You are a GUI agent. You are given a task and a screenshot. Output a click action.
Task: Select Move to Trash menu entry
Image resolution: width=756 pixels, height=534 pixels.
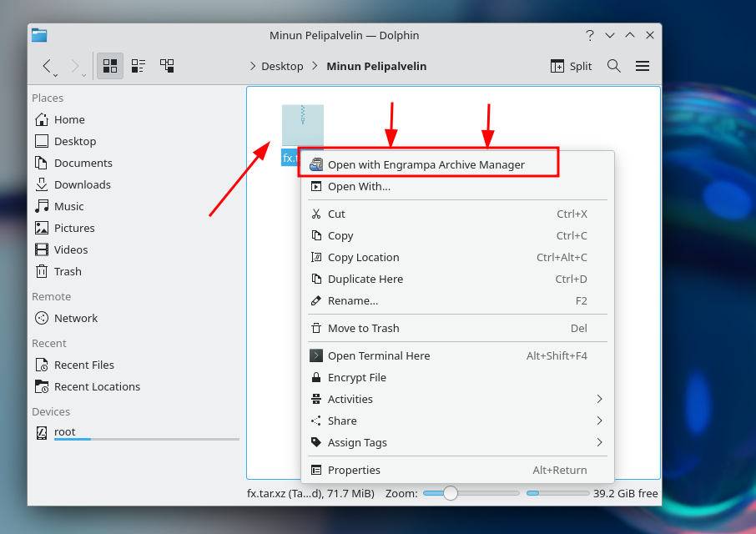(x=363, y=328)
